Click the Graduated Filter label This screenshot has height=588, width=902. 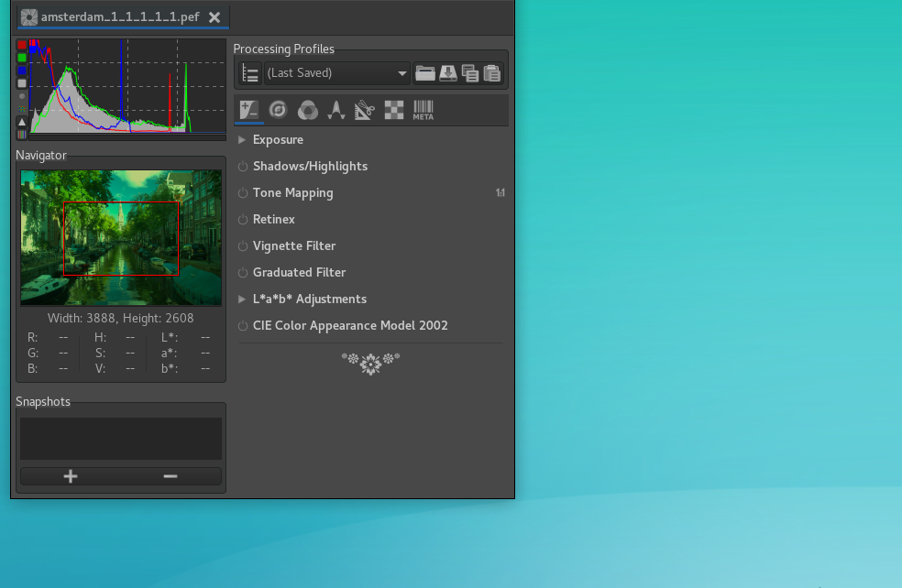point(299,272)
